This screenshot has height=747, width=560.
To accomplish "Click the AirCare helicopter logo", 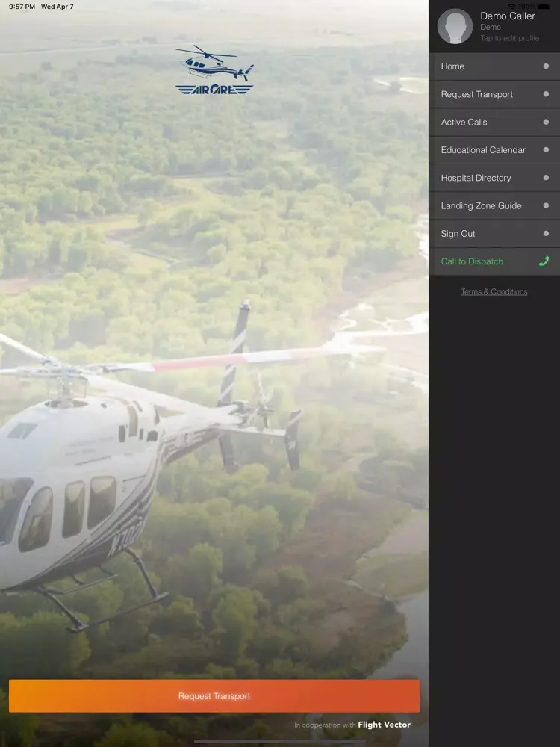I will coord(214,70).
